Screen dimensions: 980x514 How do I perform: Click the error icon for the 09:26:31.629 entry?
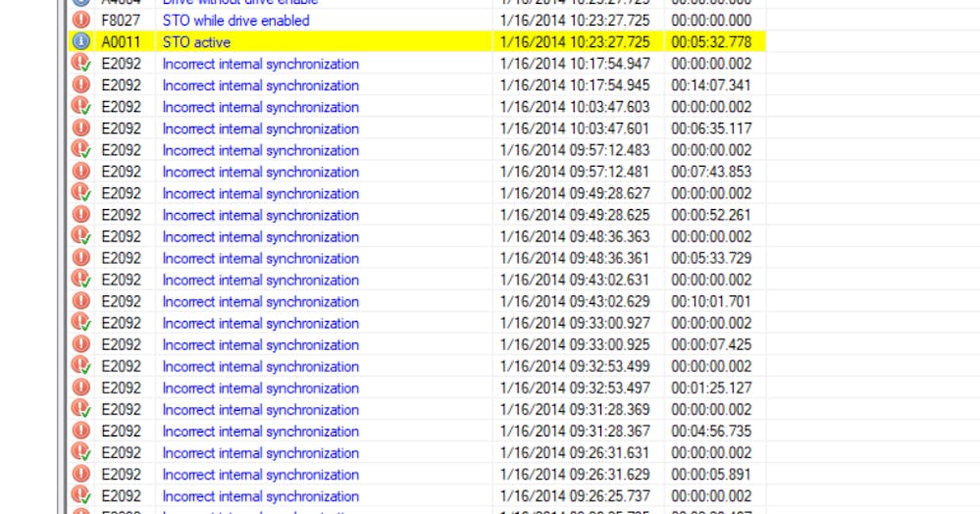coord(81,474)
